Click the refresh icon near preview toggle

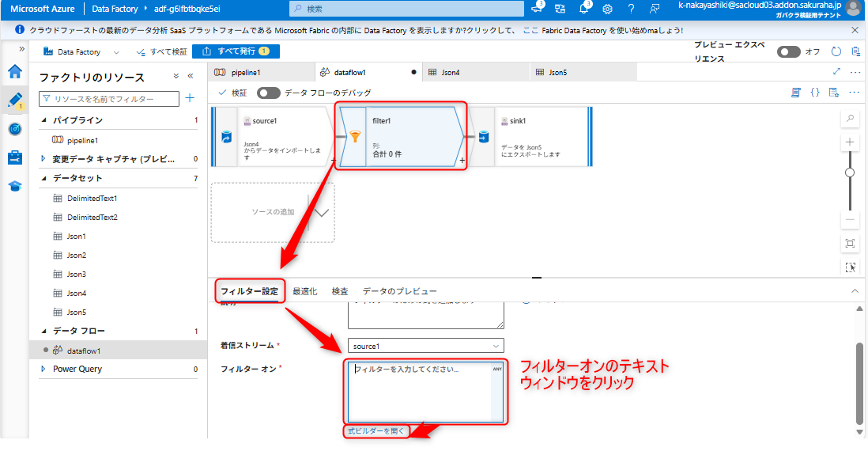tap(836, 51)
